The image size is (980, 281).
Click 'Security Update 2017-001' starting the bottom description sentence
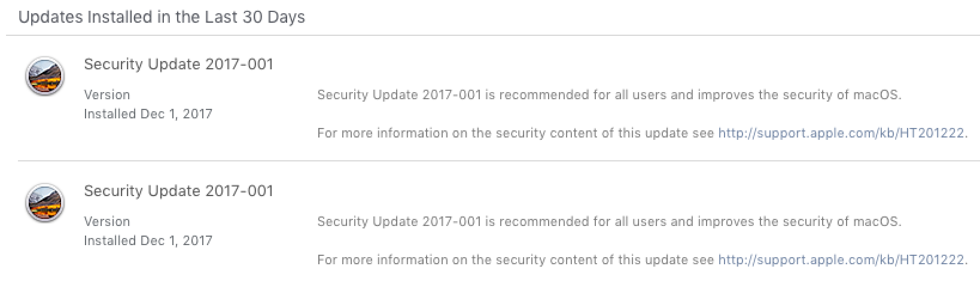[399, 222]
